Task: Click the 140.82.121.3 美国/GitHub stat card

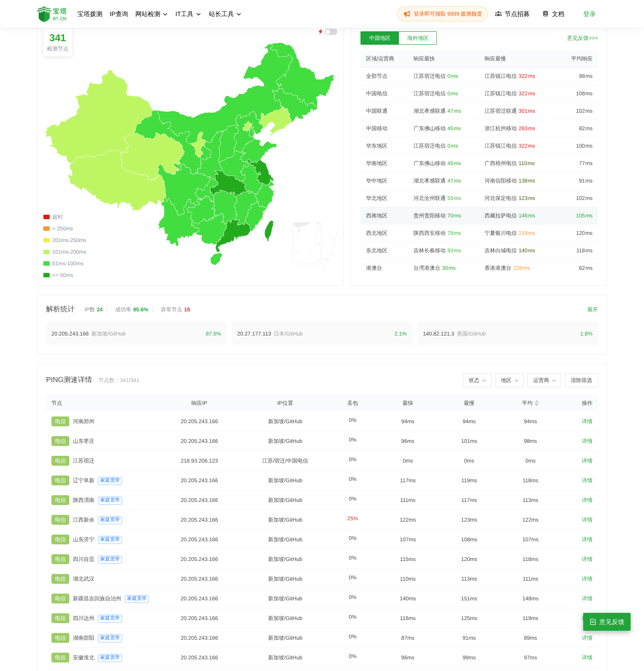Action: point(508,334)
